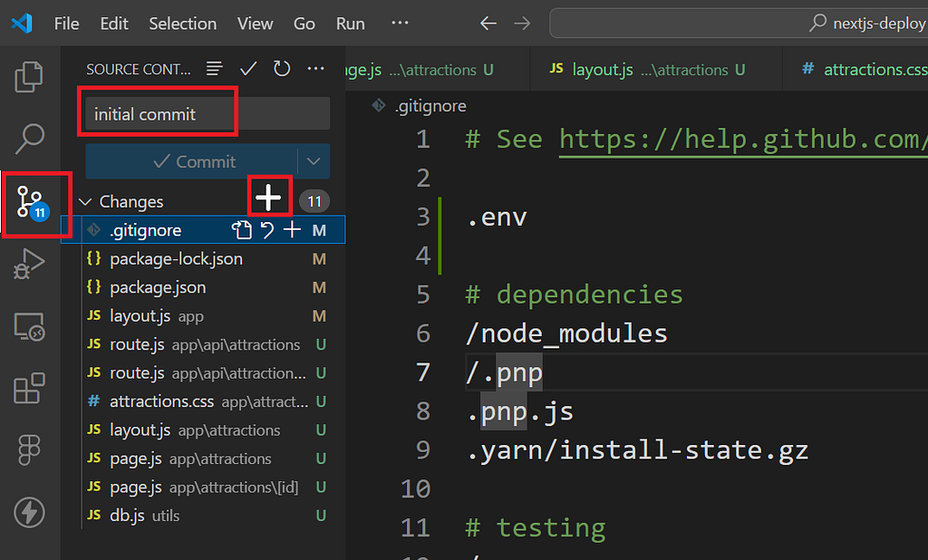Open the Edit menu
The height and width of the screenshot is (560, 928).
(113, 24)
